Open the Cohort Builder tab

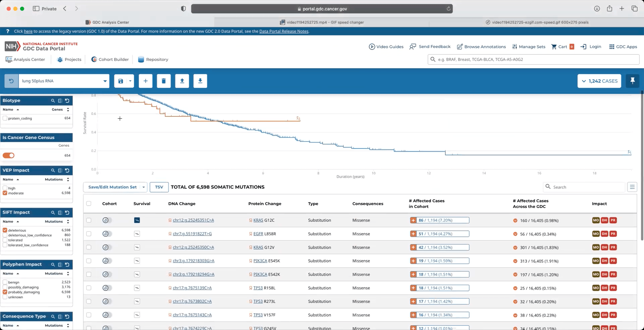pyautogui.click(x=110, y=59)
